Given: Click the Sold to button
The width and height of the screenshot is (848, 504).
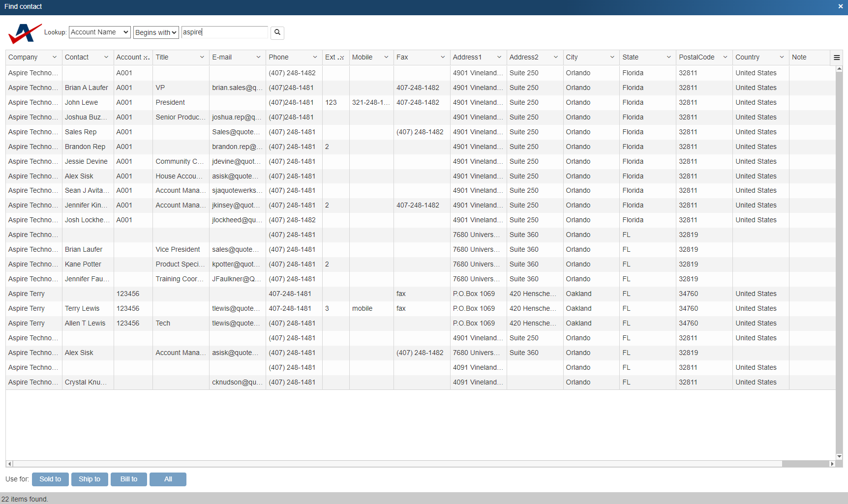Looking at the screenshot, I should coord(50,479).
